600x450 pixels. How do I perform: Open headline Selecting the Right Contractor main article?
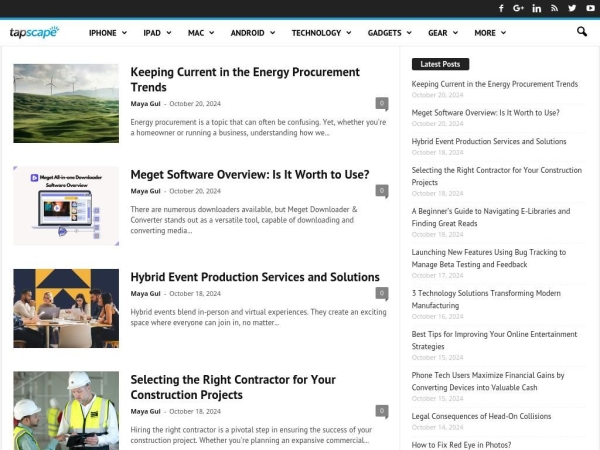pyautogui.click(x=233, y=387)
